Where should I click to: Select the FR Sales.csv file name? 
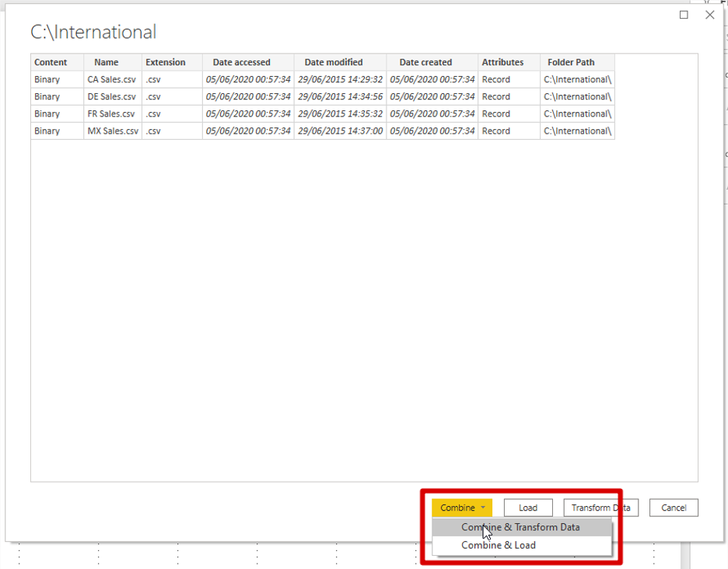click(x=111, y=113)
